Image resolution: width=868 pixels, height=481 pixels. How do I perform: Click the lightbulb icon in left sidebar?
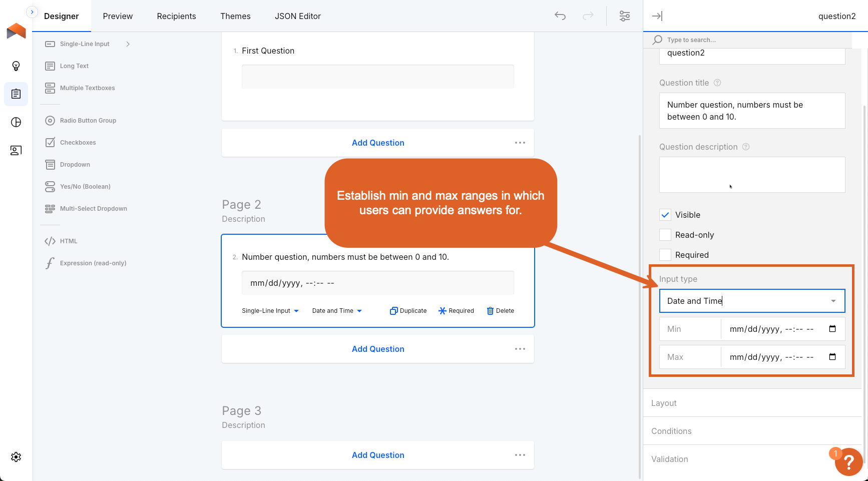pos(16,66)
